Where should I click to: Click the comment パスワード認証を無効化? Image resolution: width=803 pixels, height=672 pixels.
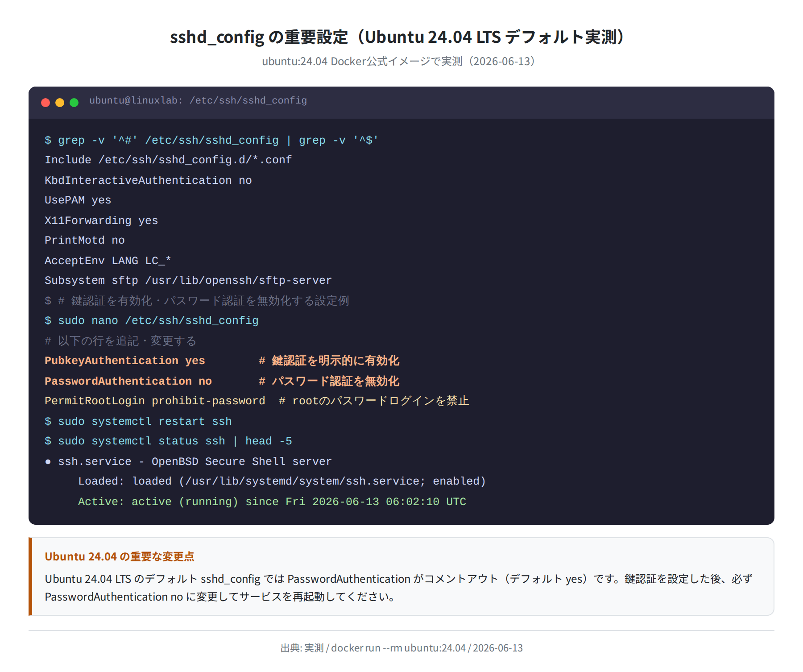[x=329, y=381]
